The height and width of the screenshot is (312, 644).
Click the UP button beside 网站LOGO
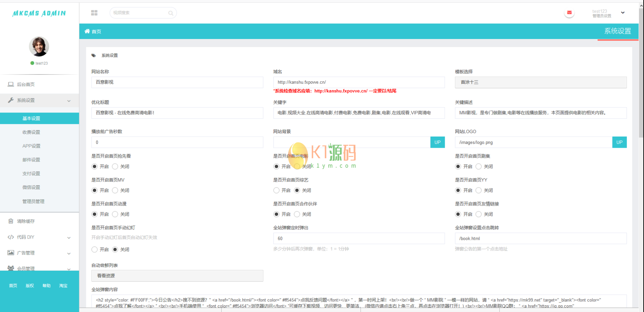click(x=619, y=142)
